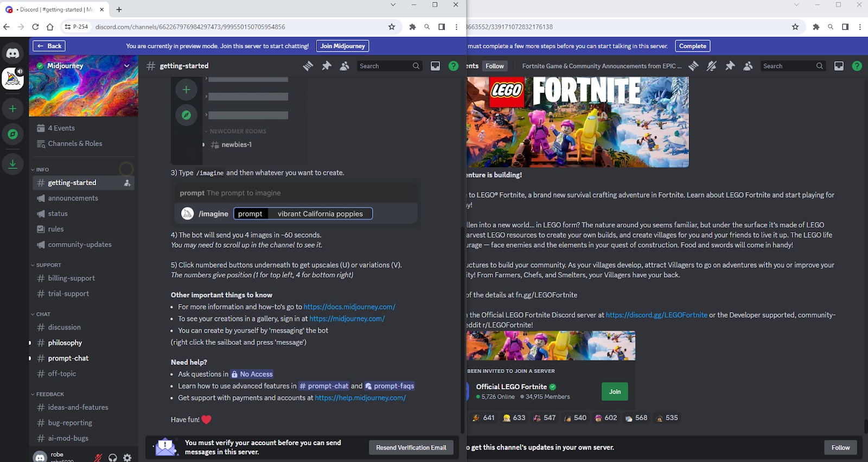Open Threads icon in Fortnite window header

(x=693, y=66)
